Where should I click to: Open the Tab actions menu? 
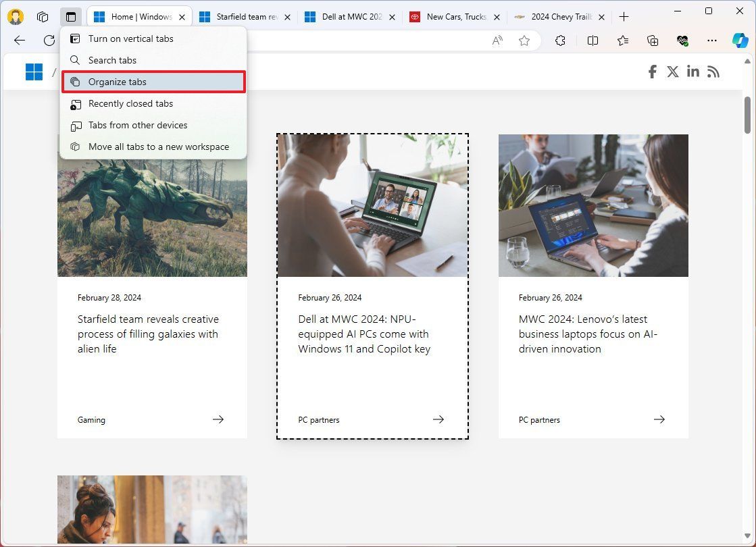coord(70,16)
